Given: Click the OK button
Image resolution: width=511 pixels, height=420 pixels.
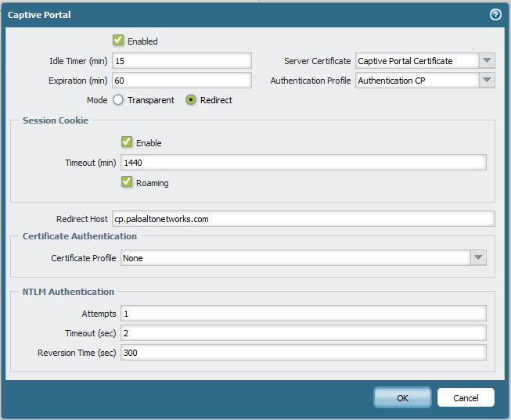Looking at the screenshot, I should click(402, 397).
